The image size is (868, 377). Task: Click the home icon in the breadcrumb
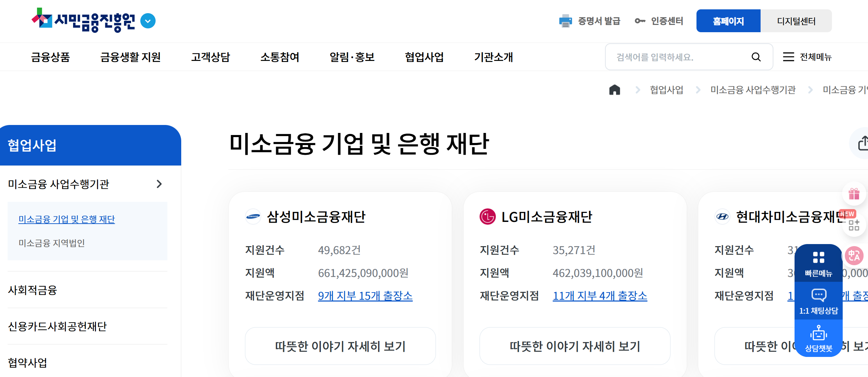(x=614, y=90)
